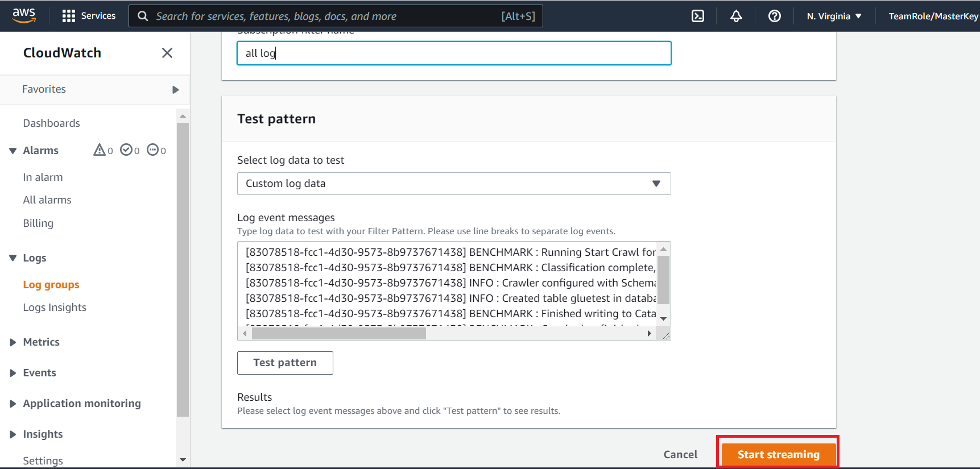The image size is (980, 469).
Task: Click the Test pattern button
Action: point(285,363)
